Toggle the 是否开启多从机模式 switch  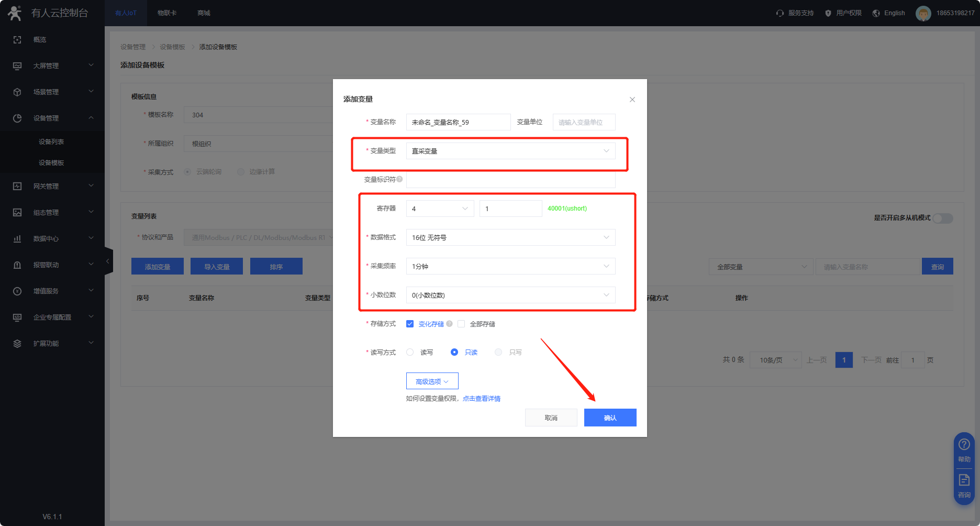[x=942, y=218]
